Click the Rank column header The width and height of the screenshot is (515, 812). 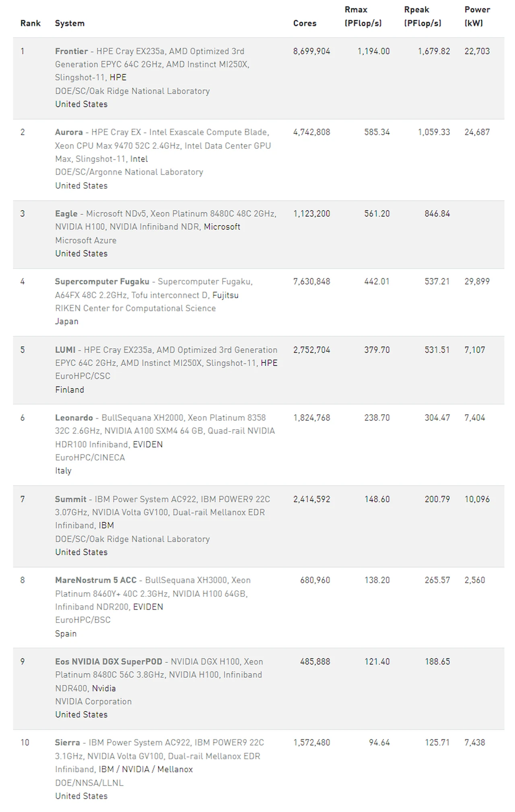click(x=31, y=23)
